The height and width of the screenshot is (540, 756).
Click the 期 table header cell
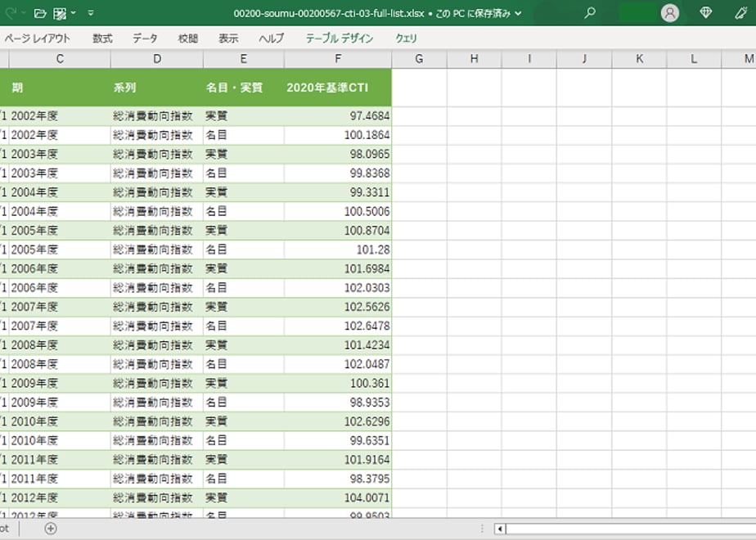click(60, 88)
